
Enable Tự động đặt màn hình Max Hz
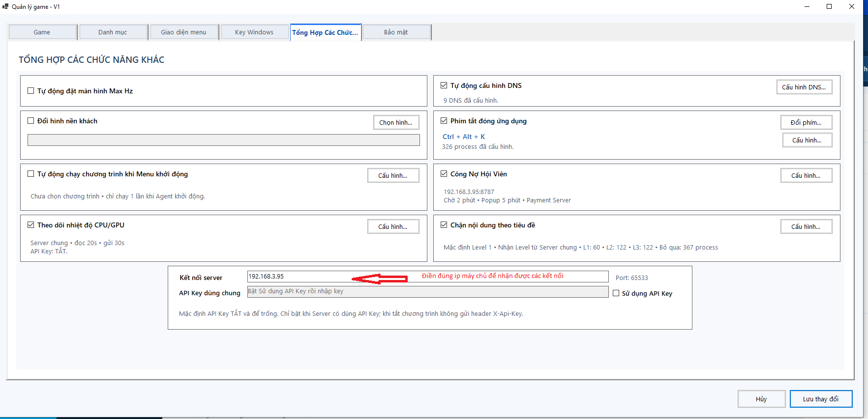tap(31, 91)
